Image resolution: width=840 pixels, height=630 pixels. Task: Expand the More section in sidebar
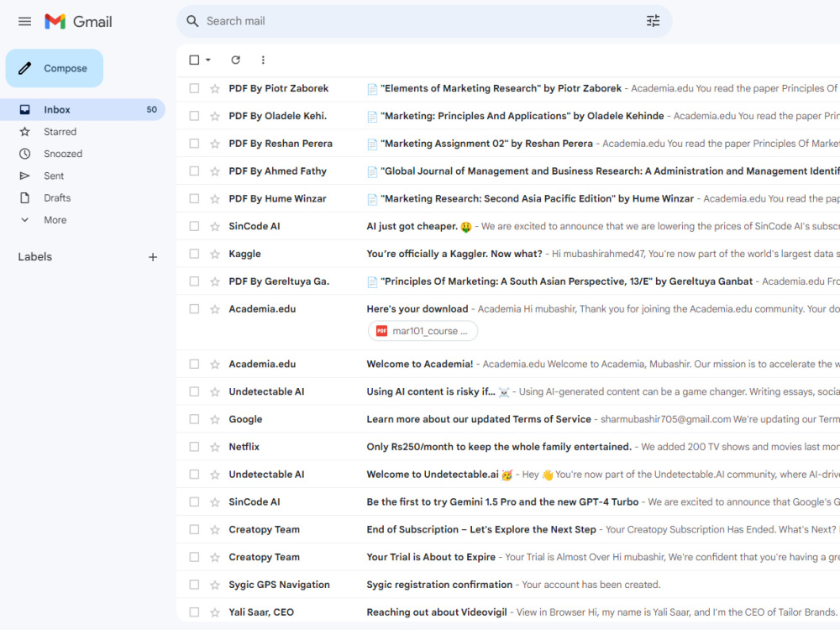click(55, 219)
